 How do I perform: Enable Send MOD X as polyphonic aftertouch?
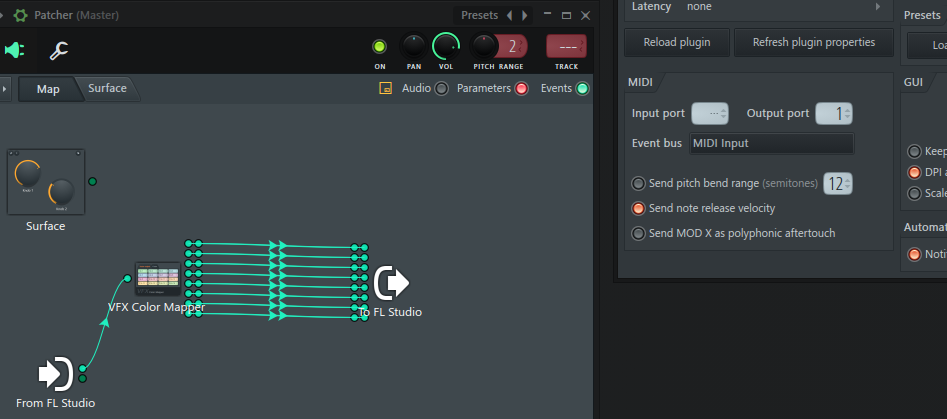(x=638, y=233)
